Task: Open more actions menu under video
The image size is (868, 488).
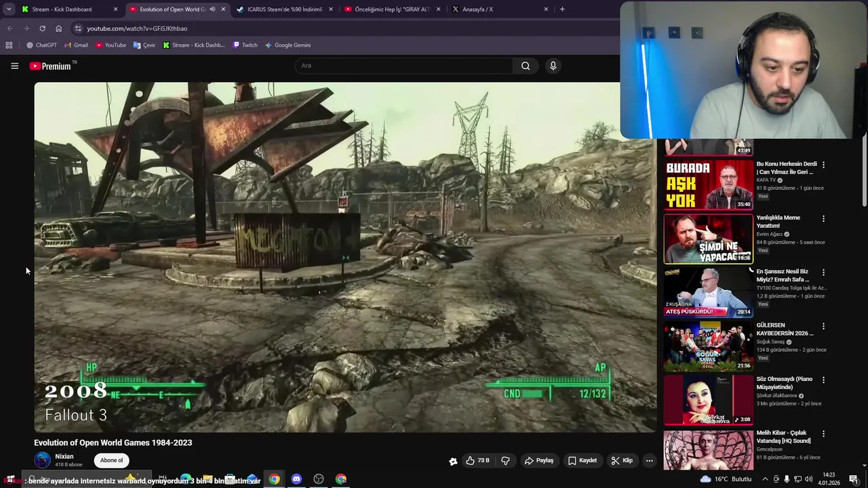Action: (649, 460)
